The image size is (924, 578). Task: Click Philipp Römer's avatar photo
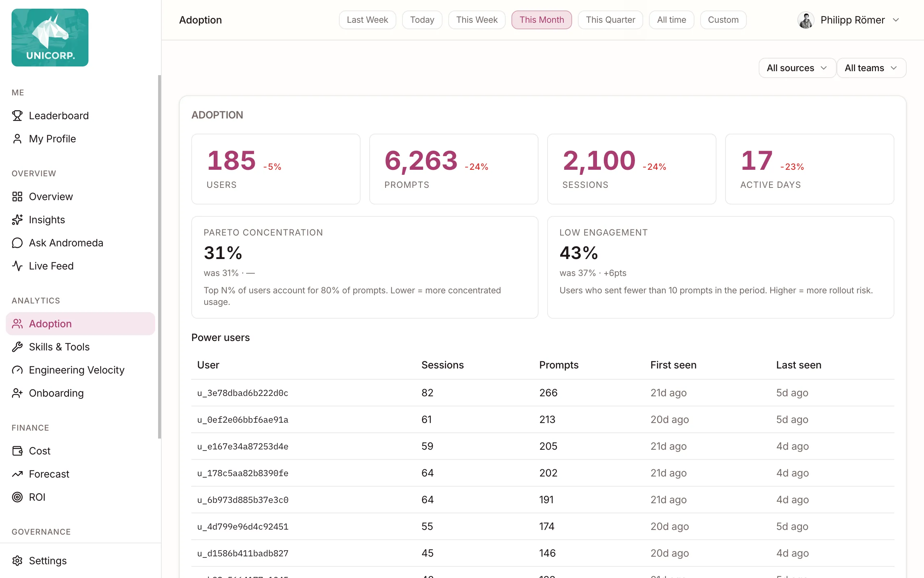point(806,20)
